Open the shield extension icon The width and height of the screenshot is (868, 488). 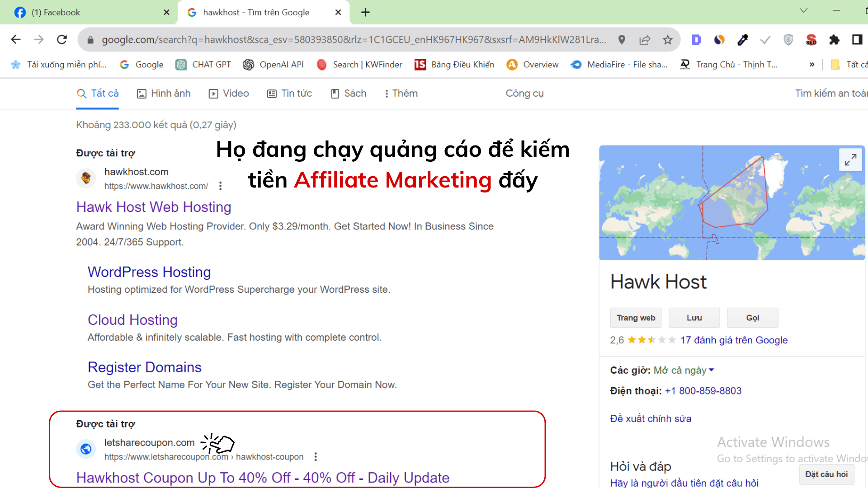click(x=788, y=40)
